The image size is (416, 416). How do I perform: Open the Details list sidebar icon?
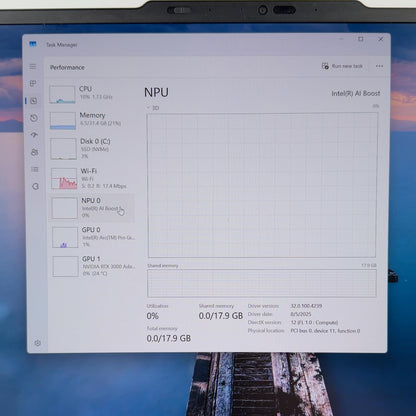coord(35,169)
